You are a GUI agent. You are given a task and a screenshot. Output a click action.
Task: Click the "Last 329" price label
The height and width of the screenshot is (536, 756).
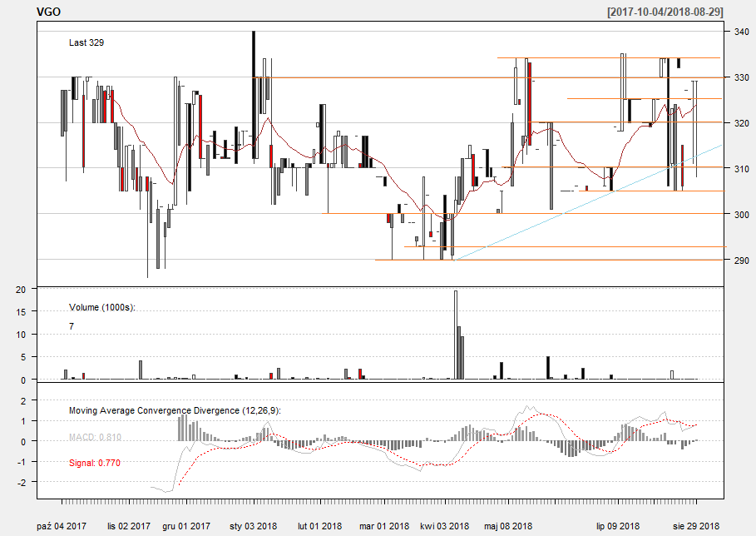tap(86, 42)
